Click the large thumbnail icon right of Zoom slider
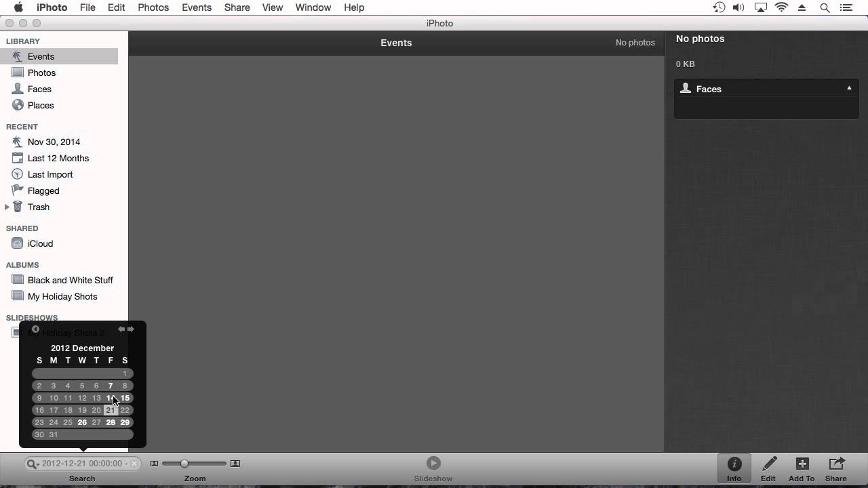This screenshot has height=488, width=868. pyautogui.click(x=235, y=464)
